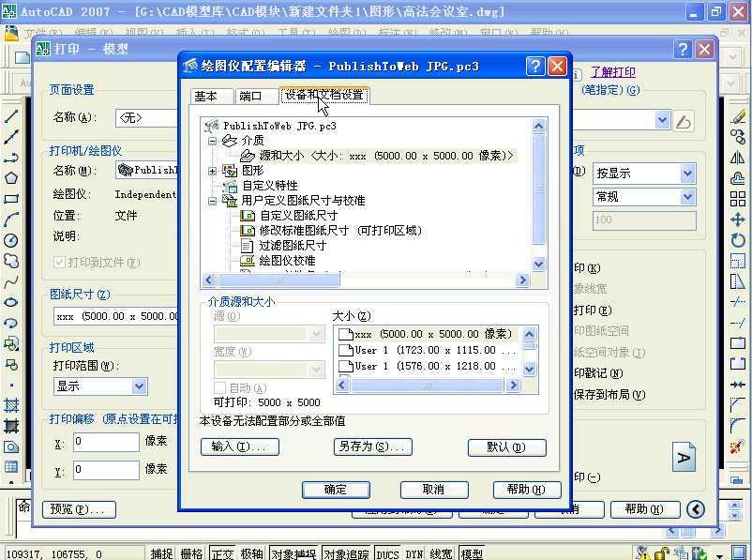Toggle 对象捕捉 object snap in status bar
The width and height of the screenshot is (752, 560).
click(294, 553)
